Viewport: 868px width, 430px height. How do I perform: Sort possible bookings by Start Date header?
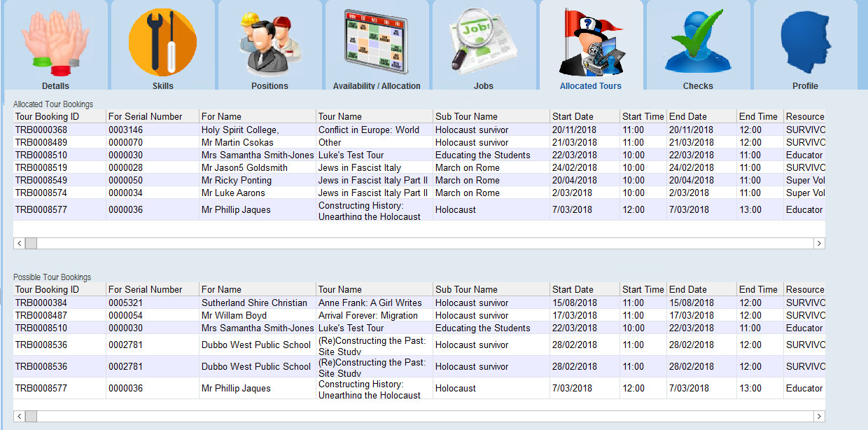[573, 290]
